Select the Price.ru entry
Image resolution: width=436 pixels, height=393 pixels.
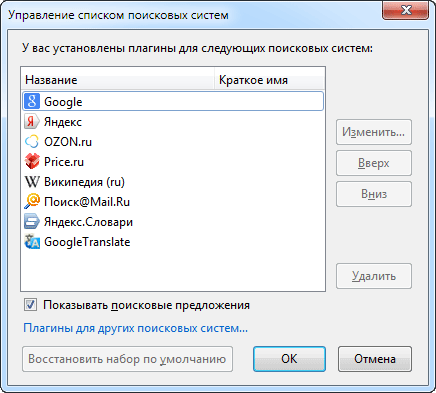pyautogui.click(x=64, y=162)
